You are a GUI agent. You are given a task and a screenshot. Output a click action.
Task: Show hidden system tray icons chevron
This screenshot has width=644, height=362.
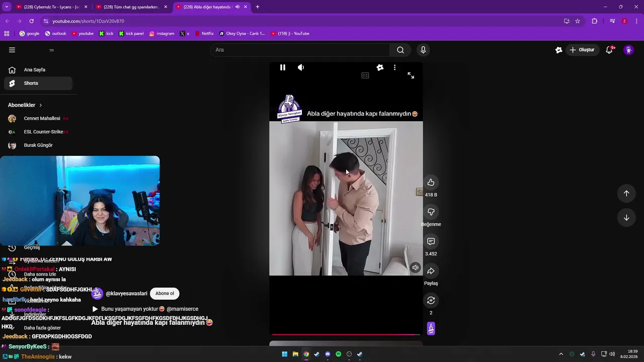click(x=561, y=354)
